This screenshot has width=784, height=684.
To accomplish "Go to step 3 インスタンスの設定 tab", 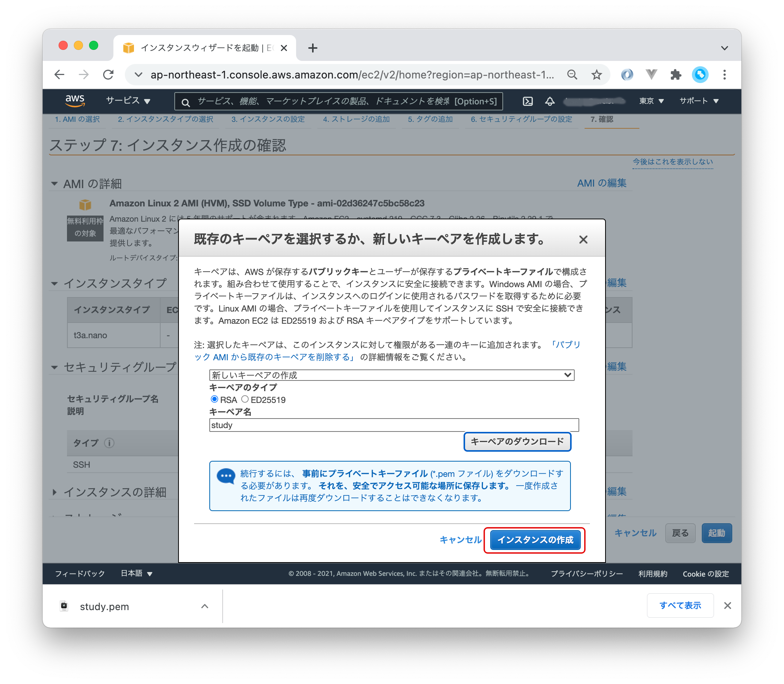I will coord(268,120).
